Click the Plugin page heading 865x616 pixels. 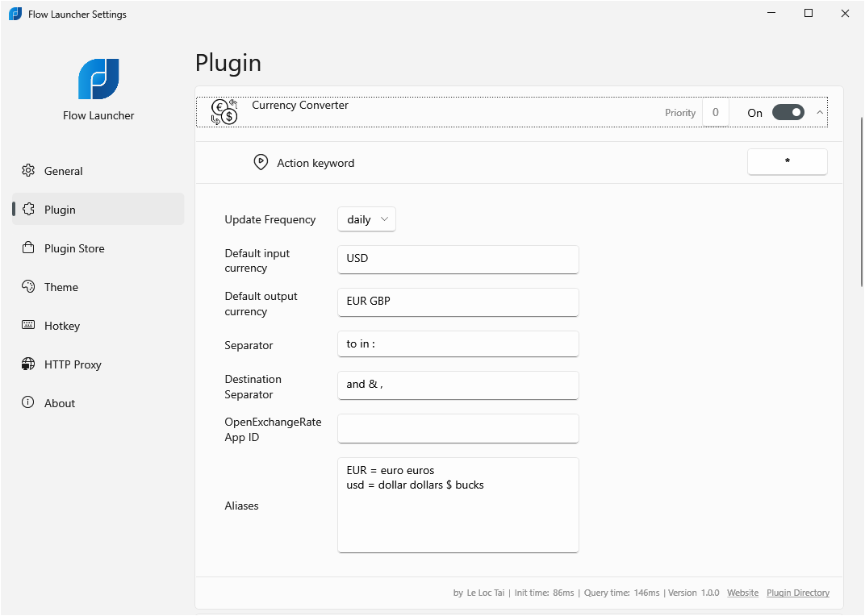tap(228, 64)
